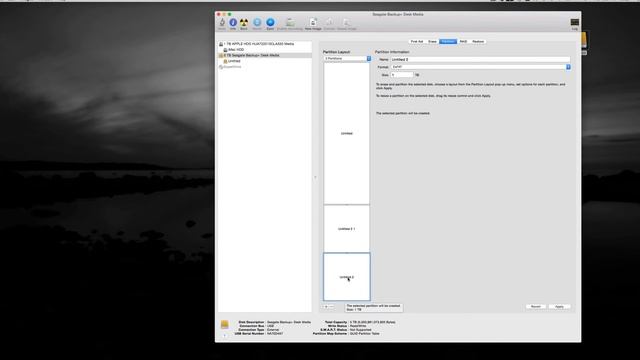Click the GUID Partition Table scheme text
Viewport: 640px width, 360px height.
(x=364, y=333)
